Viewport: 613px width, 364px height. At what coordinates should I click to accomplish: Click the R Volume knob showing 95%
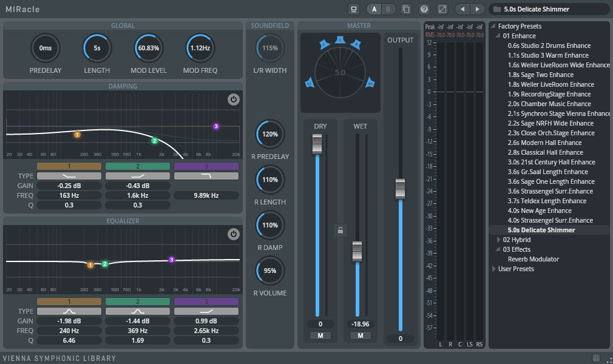[269, 271]
